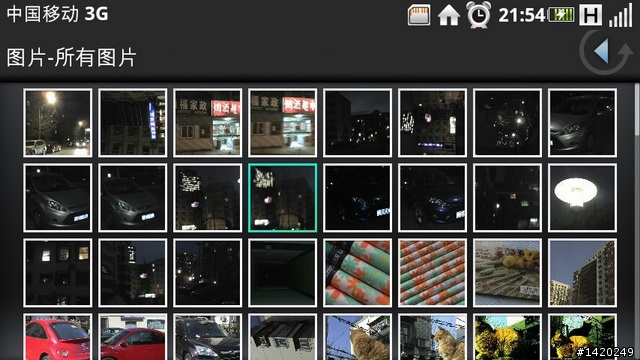Tap the 中国移动 3G carrier label
This screenshot has height=360, width=640.
pos(58,14)
